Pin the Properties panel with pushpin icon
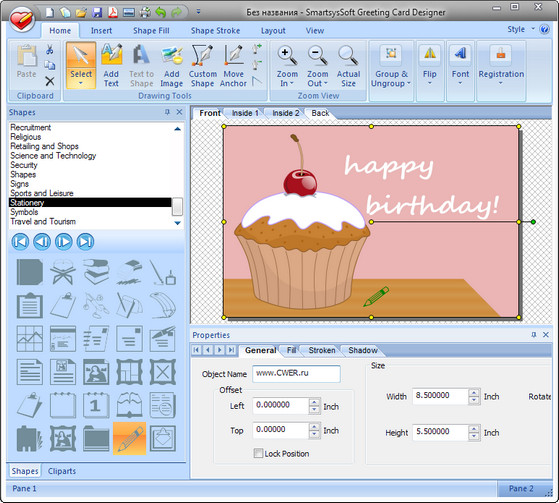Image resolution: width=559 pixels, height=503 pixels. pos(534,335)
